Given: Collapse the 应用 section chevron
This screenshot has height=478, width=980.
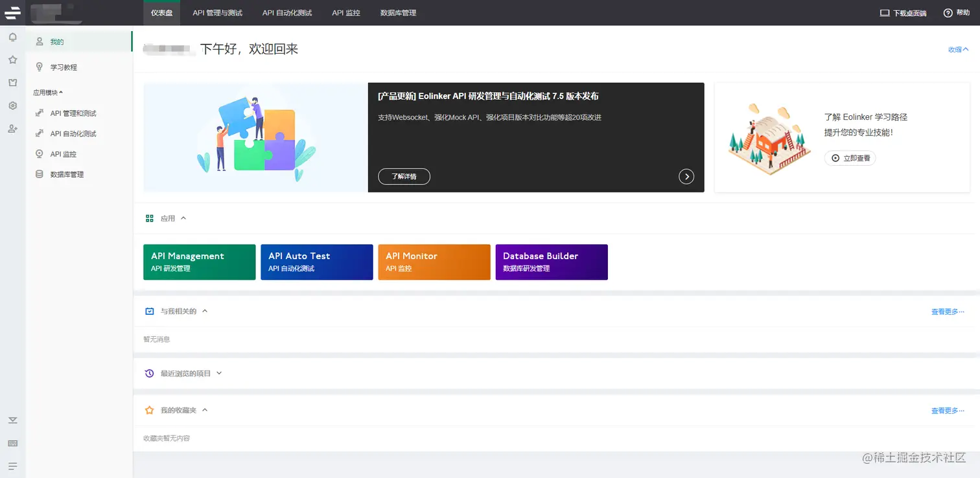Looking at the screenshot, I should click(183, 218).
